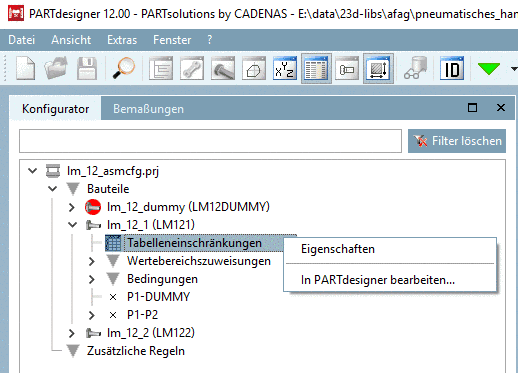Select the Tabelleneinschränkungen tree item

(194, 243)
